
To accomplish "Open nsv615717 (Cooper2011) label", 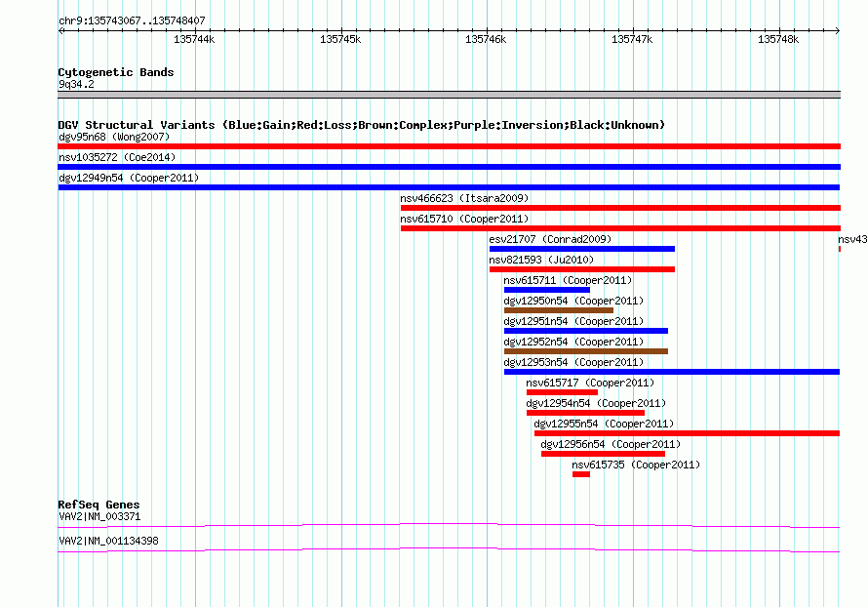I will click(x=590, y=383).
